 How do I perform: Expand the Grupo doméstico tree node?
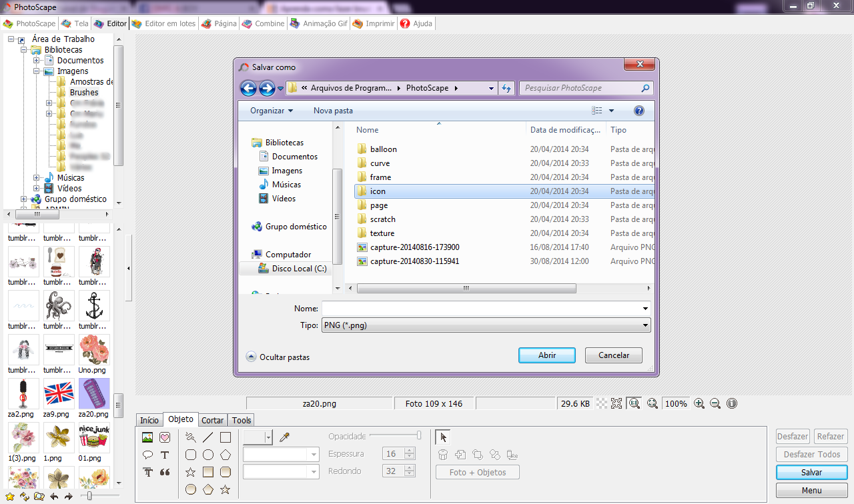tap(24, 199)
